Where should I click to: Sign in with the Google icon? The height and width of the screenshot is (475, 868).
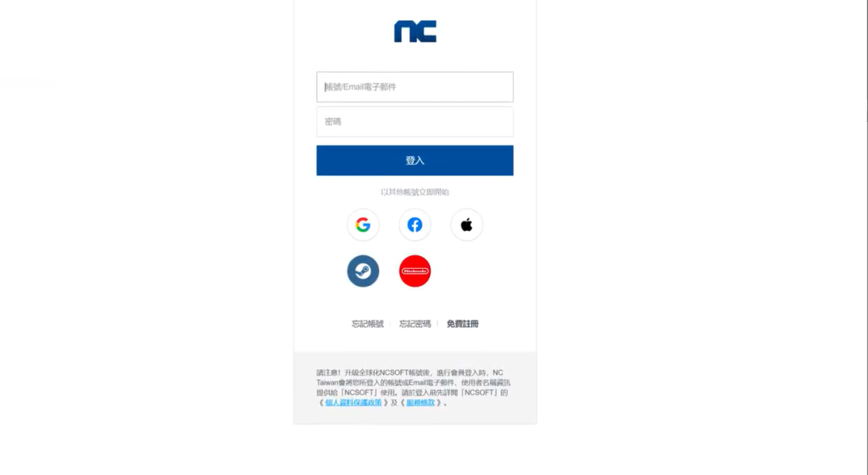coord(363,225)
